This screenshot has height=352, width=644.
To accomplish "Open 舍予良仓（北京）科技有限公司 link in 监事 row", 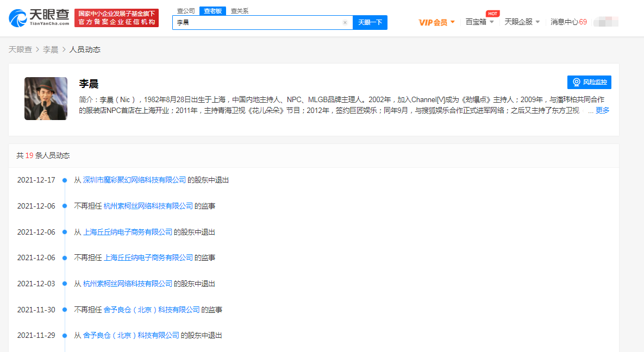I will coord(152,310).
